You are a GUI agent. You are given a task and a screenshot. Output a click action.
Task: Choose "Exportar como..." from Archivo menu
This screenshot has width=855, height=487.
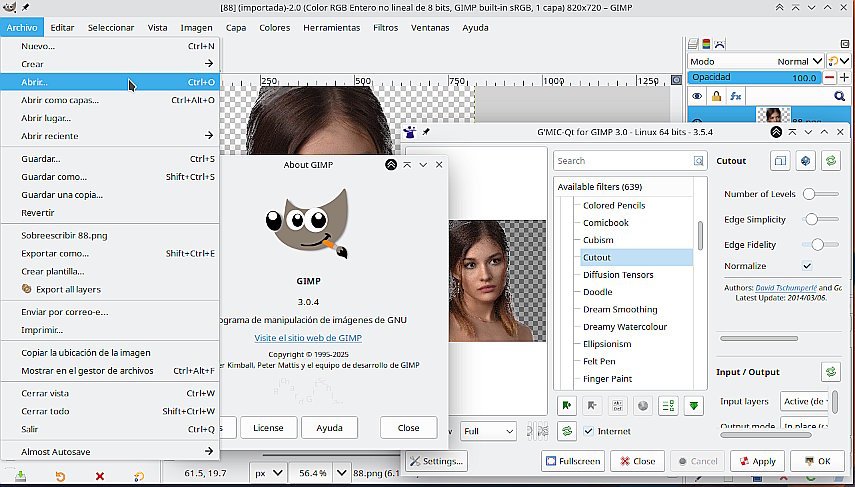54,253
